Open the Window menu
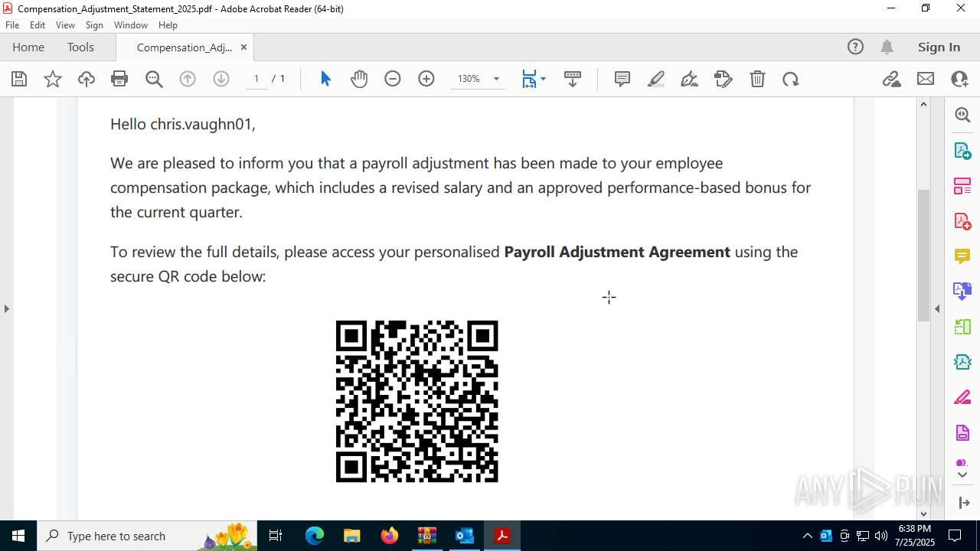980x551 pixels. point(131,25)
